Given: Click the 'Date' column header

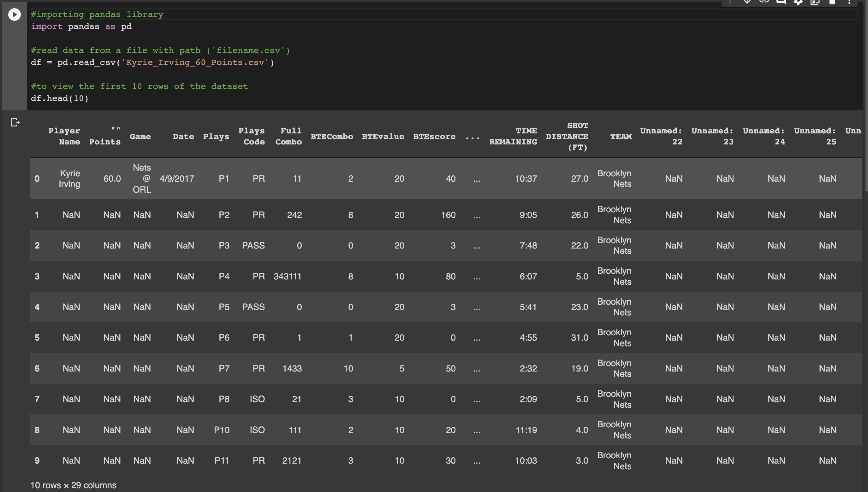Looking at the screenshot, I should pyautogui.click(x=183, y=137).
